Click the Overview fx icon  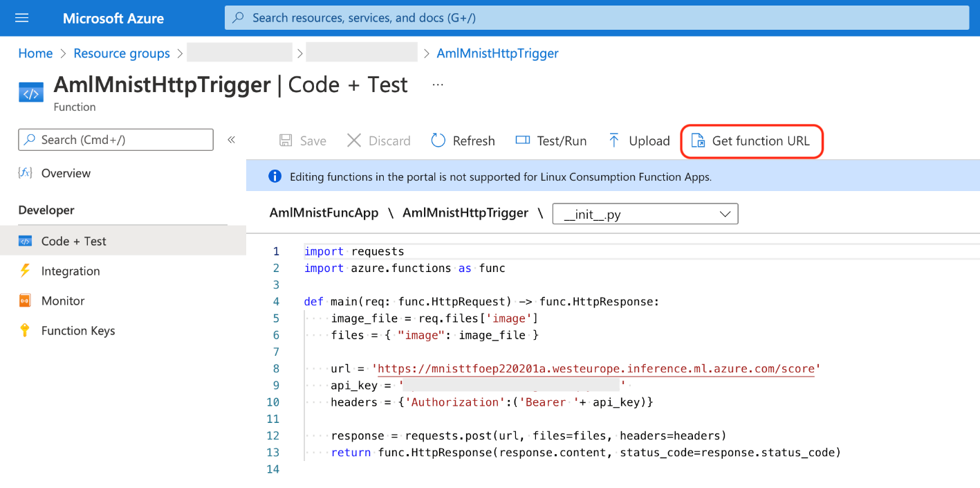tap(25, 173)
